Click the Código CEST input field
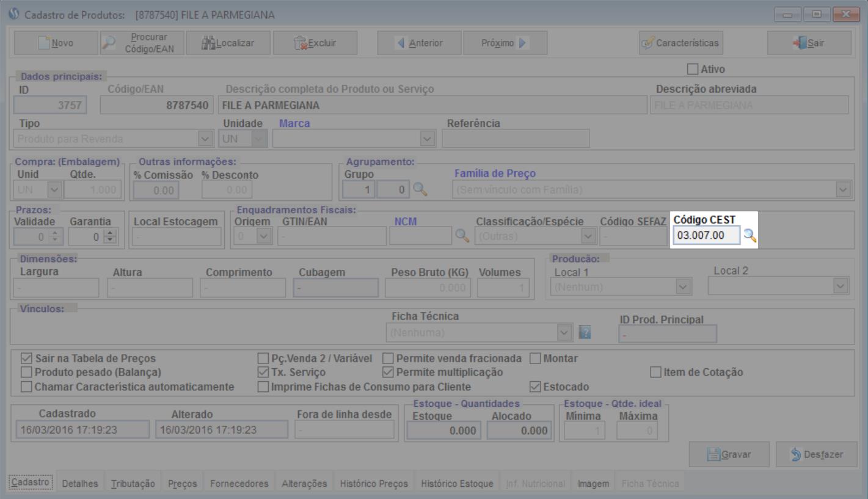This screenshot has width=868, height=499. coord(707,236)
